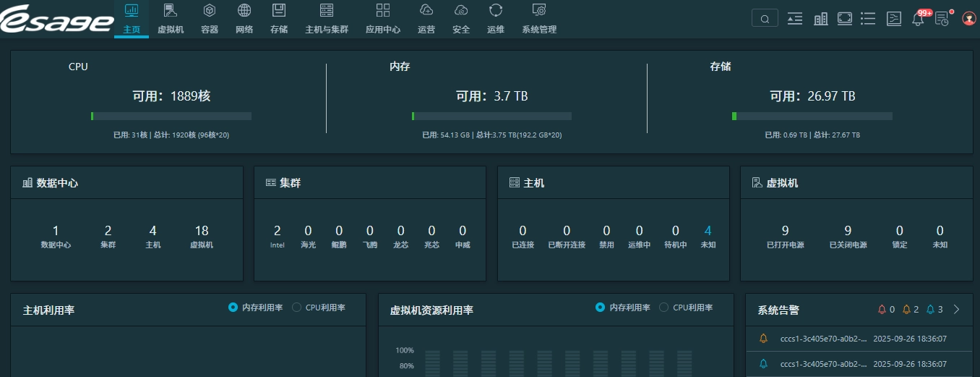Viewport: 980px width, 377px height.
Task: Click the 未知 hosts count 4
Action: [x=708, y=231]
